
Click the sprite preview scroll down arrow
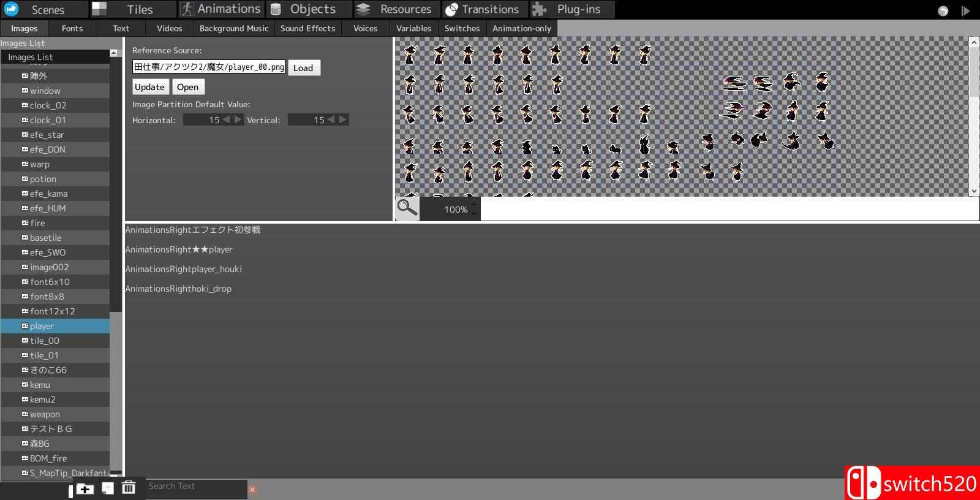[974, 191]
